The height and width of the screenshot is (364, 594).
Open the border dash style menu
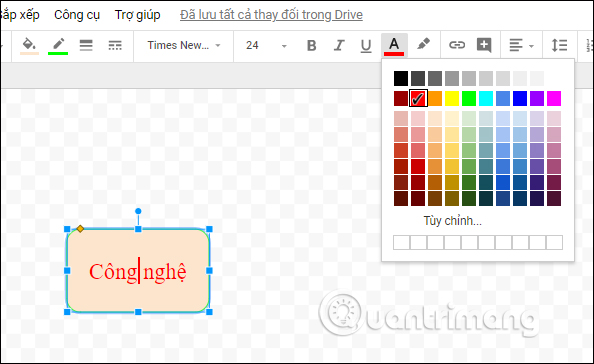[x=115, y=45]
